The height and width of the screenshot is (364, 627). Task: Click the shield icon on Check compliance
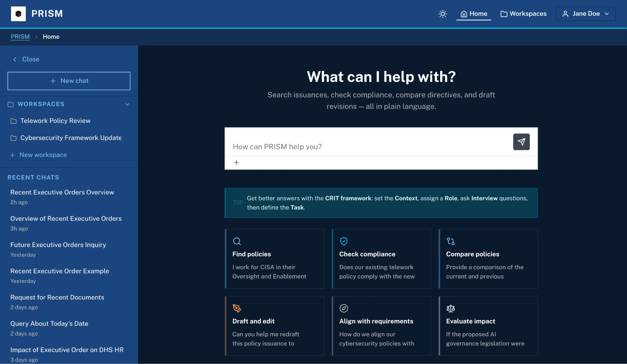click(344, 241)
